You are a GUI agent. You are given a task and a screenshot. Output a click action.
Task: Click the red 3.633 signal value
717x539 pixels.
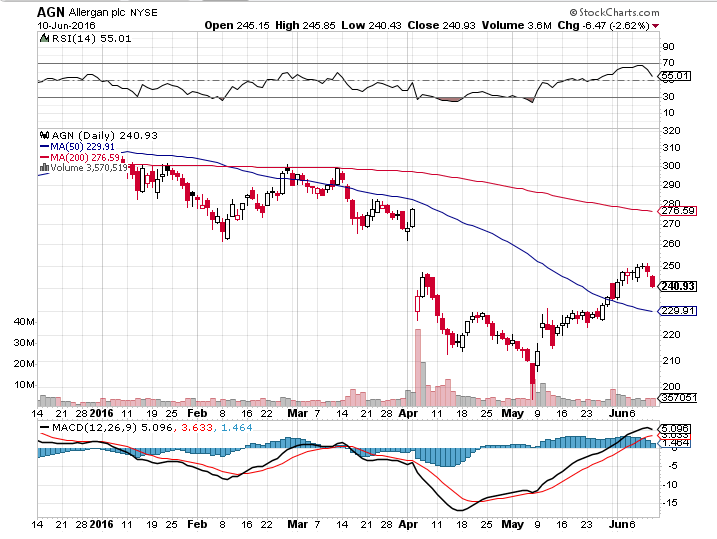tap(197, 428)
